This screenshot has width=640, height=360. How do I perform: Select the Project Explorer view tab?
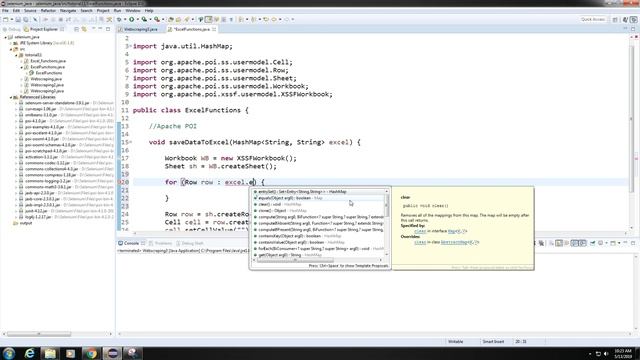click(44, 29)
